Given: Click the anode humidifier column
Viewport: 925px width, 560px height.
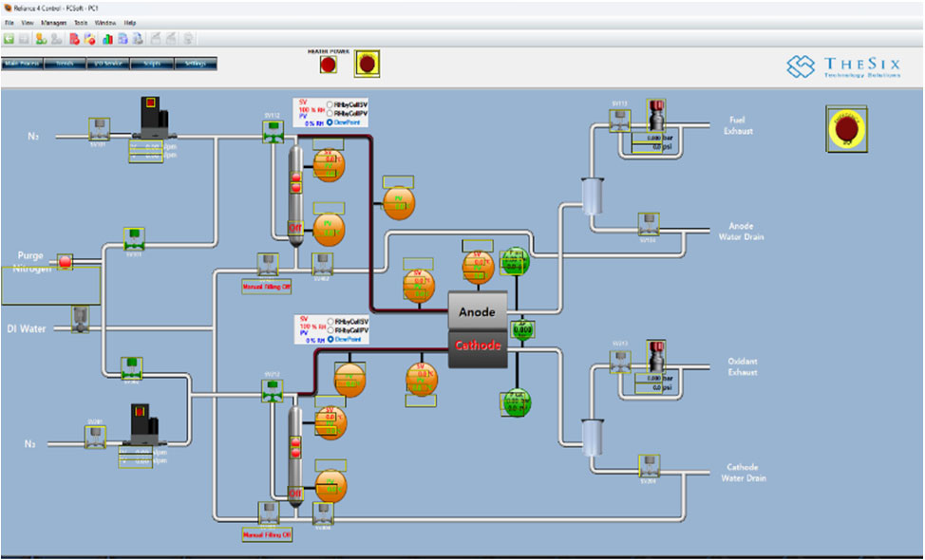Looking at the screenshot, I should [295, 196].
